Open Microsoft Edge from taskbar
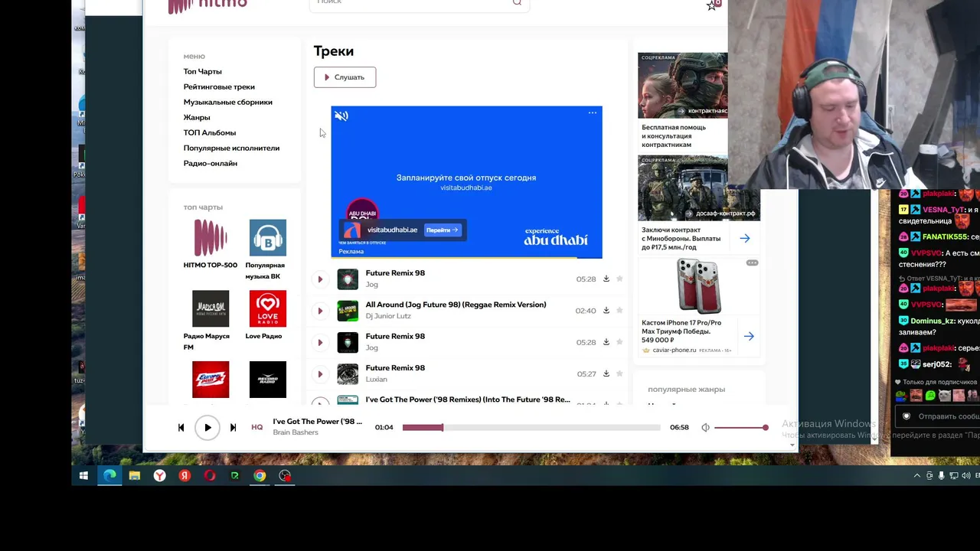The image size is (980, 551). click(109, 476)
